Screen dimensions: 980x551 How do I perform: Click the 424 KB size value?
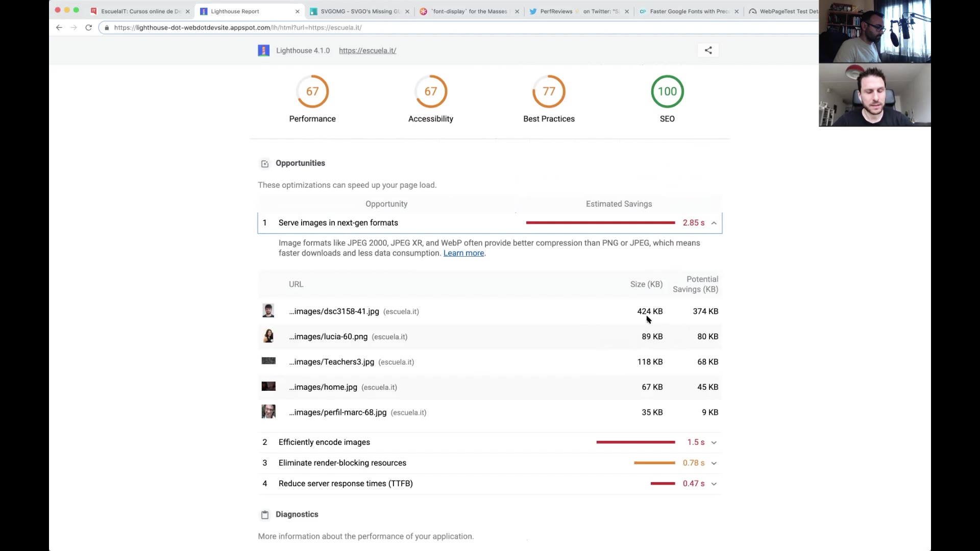pyautogui.click(x=650, y=311)
